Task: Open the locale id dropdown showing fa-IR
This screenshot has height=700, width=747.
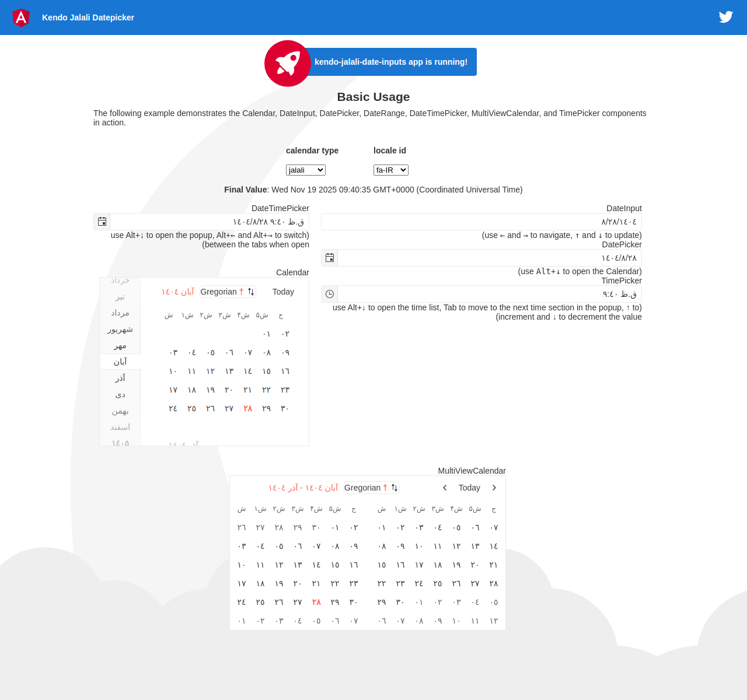Action: click(391, 170)
